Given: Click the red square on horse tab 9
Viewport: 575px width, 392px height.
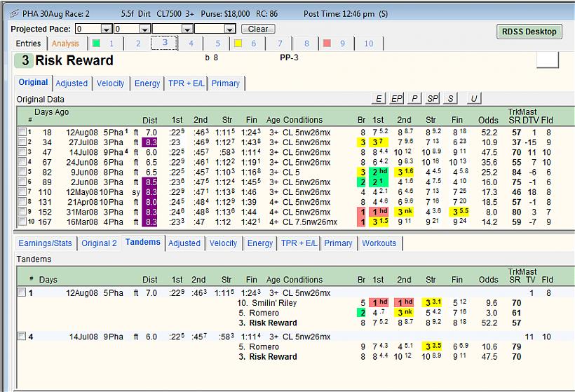Looking at the screenshot, I should pyautogui.click(x=327, y=43).
